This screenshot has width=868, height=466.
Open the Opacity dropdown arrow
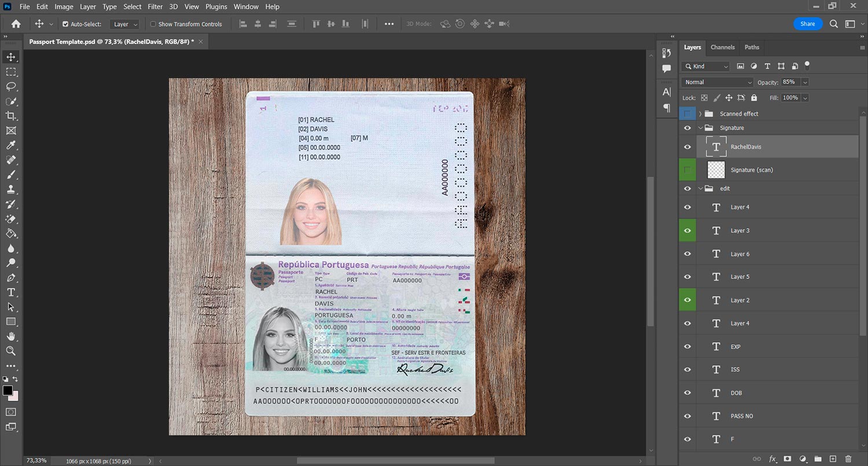click(x=805, y=82)
